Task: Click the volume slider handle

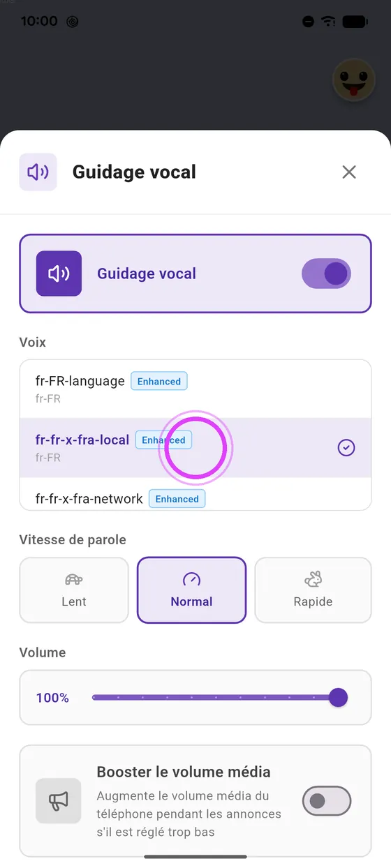Action: coord(338,697)
